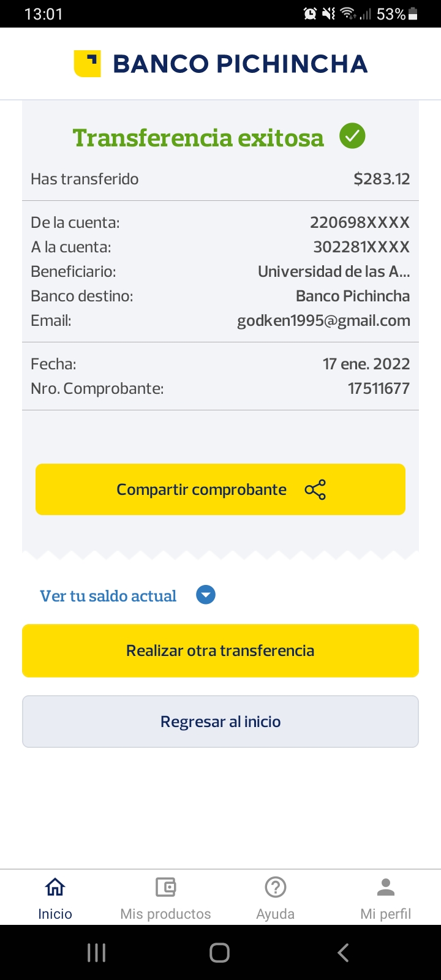The height and width of the screenshot is (980, 441).
Task: Tap the truncated beneficiary name Universidad de las A...
Action: (334, 271)
